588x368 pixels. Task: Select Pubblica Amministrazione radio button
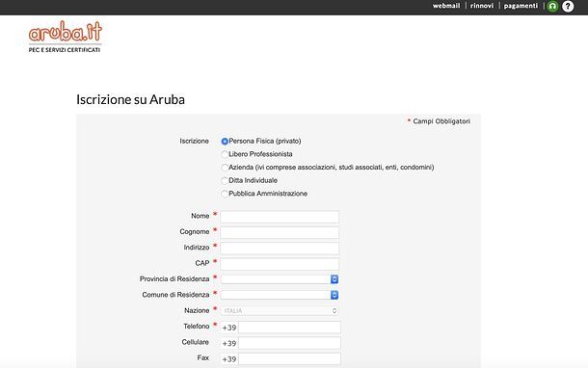tap(225, 194)
